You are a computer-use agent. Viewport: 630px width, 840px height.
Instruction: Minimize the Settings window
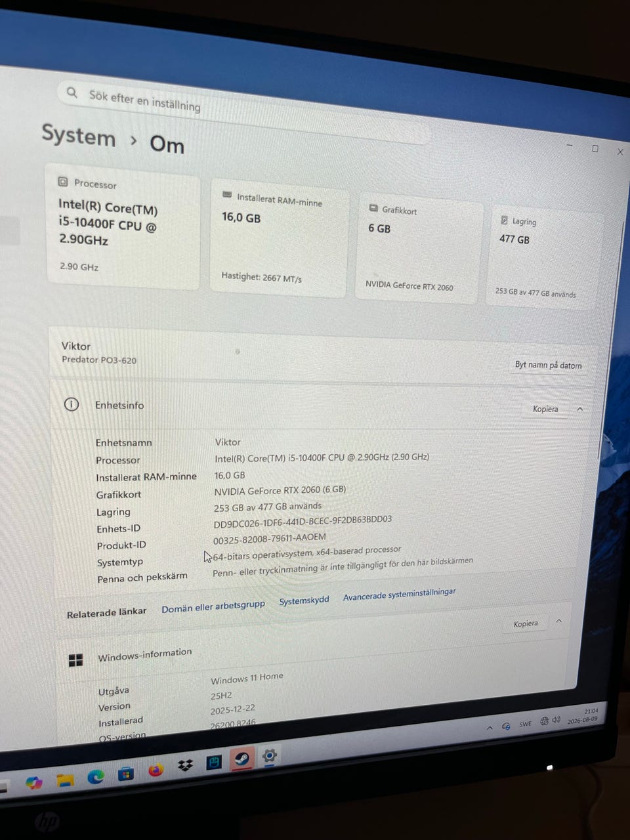tap(570, 145)
